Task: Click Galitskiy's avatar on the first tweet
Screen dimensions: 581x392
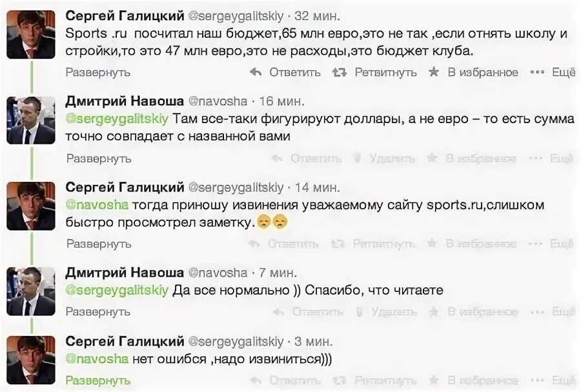Action: coord(31,34)
